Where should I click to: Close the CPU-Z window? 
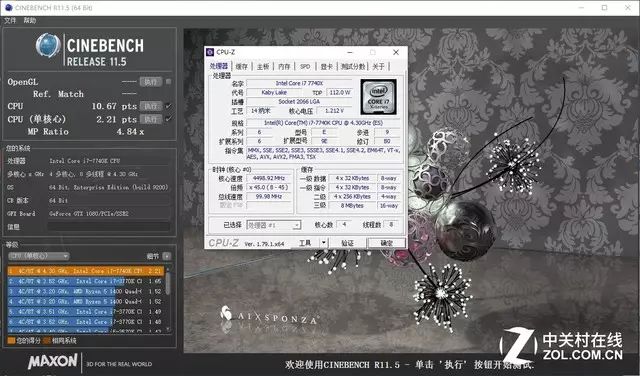(x=396, y=52)
